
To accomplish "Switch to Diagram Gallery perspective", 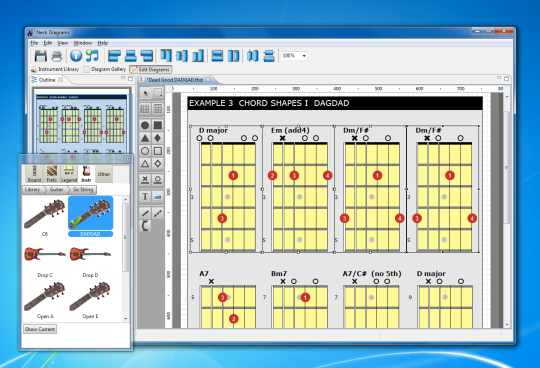I will click(x=105, y=69).
